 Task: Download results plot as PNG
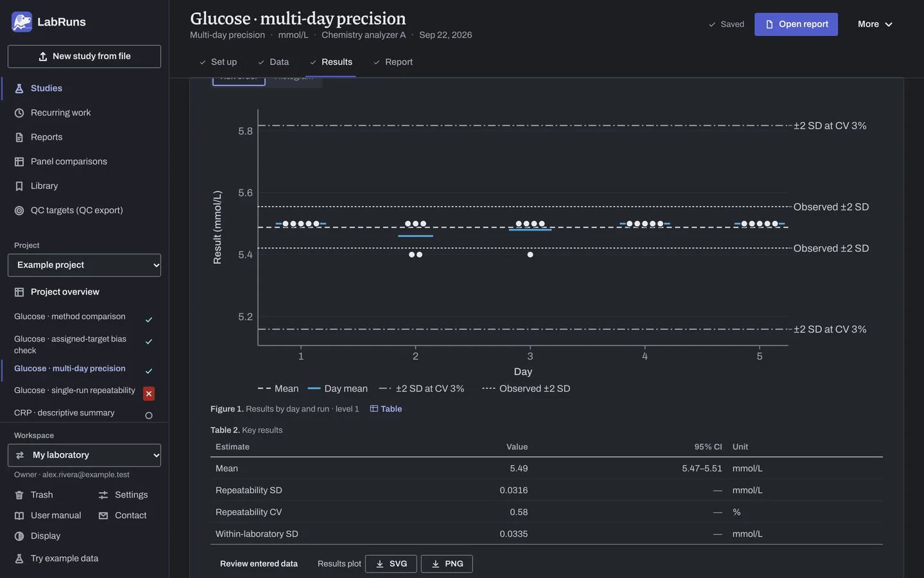(x=447, y=564)
